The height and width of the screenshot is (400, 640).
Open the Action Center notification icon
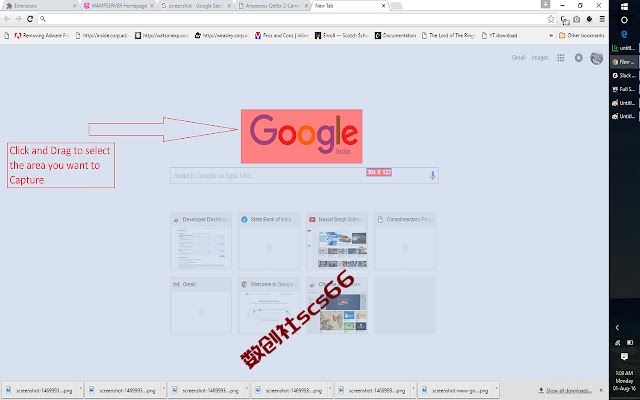624,357
